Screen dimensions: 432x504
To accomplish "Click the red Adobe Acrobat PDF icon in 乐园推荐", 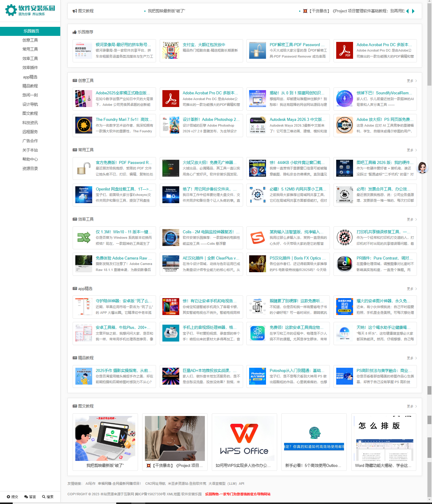I will coord(344,50).
